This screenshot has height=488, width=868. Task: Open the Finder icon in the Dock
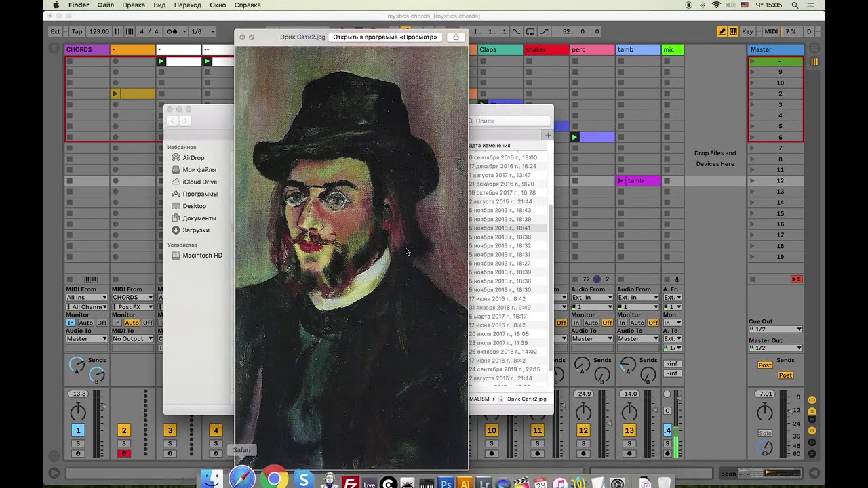tap(212, 480)
